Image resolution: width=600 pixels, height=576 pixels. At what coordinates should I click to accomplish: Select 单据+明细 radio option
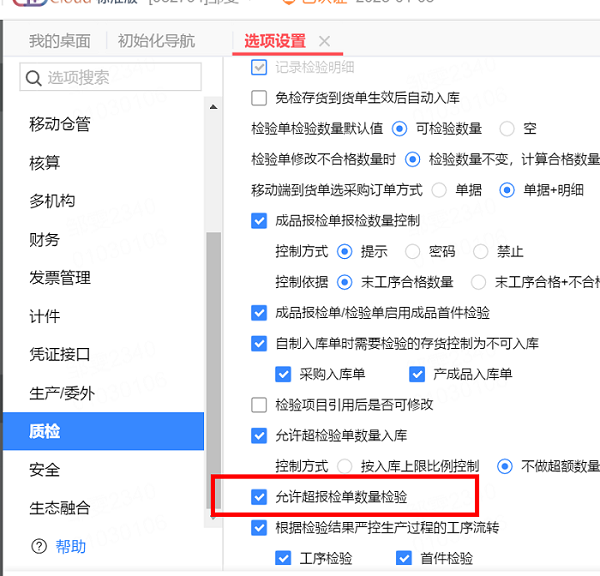coord(507,190)
